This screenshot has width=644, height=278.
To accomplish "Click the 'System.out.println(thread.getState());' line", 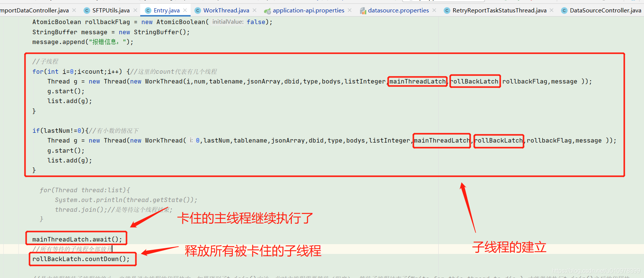I will (126, 200).
